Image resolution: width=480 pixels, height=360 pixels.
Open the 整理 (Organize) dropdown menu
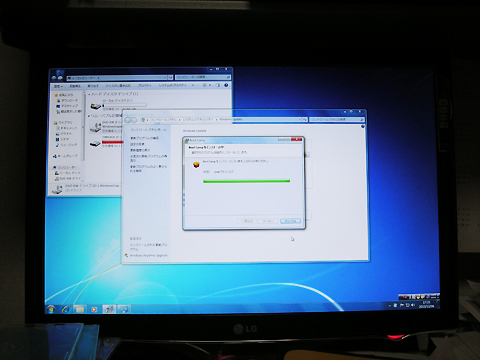tap(58, 86)
